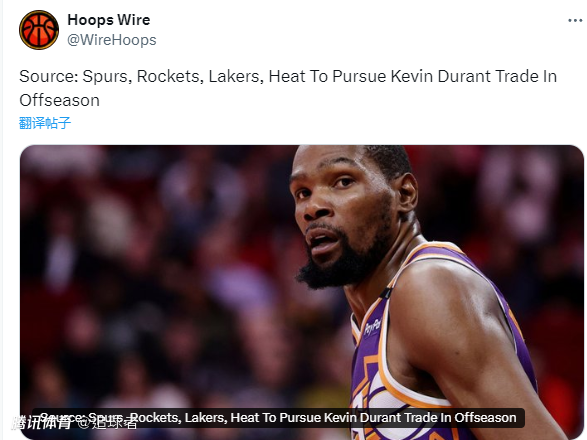Click the blurred crowd area of photo

tap(150, 262)
